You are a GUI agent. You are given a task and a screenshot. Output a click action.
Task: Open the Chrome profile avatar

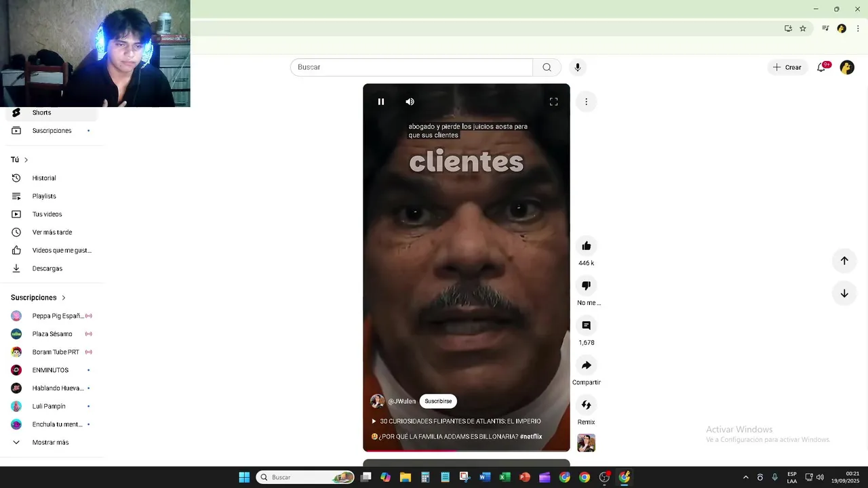point(842,28)
